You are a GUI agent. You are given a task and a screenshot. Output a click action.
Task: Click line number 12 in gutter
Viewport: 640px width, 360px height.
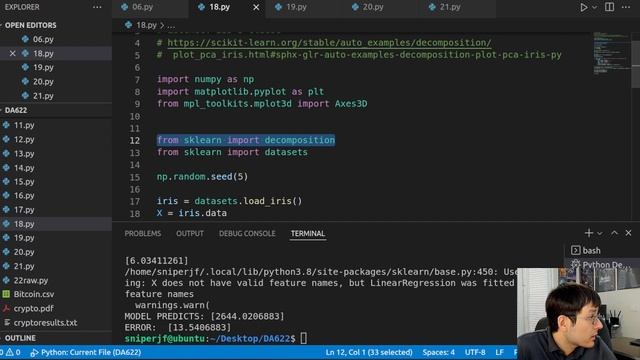[x=135, y=140]
